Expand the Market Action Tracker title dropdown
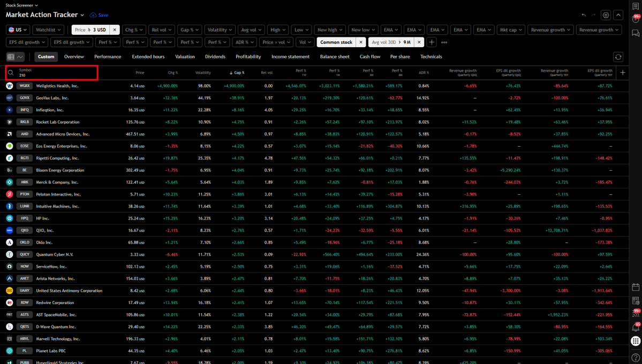642x364 pixels. [x=82, y=15]
